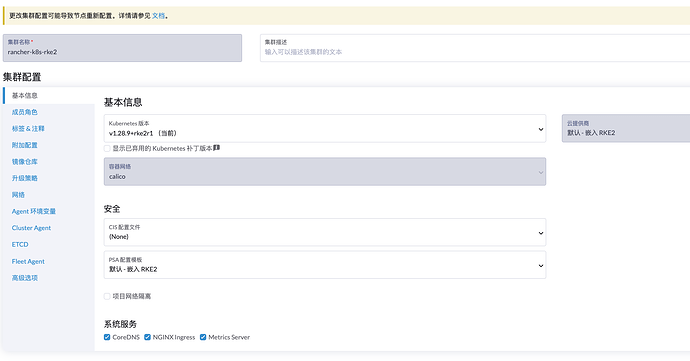
Task: Open the 文档 documentation link
Action: point(158,16)
